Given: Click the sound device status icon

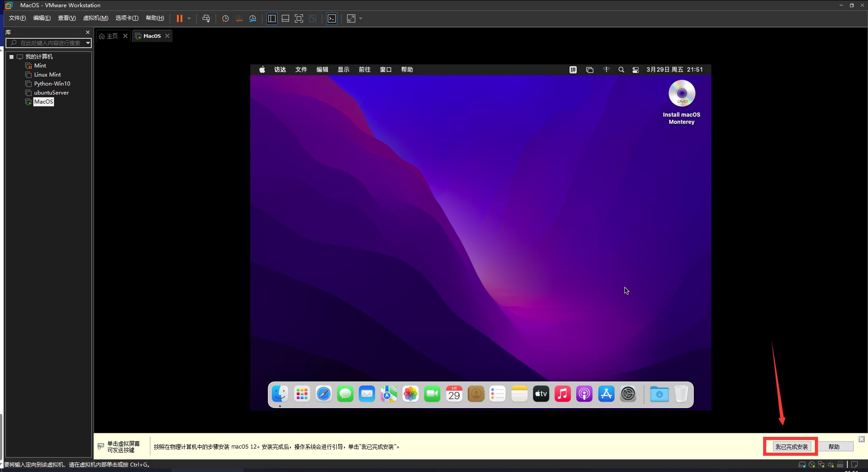Looking at the screenshot, I should [x=831, y=465].
